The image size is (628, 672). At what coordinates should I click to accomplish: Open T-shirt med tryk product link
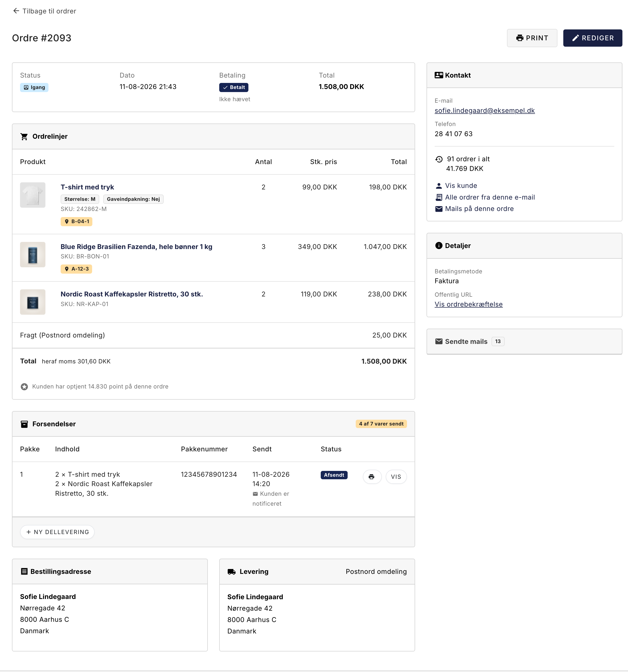tap(87, 187)
